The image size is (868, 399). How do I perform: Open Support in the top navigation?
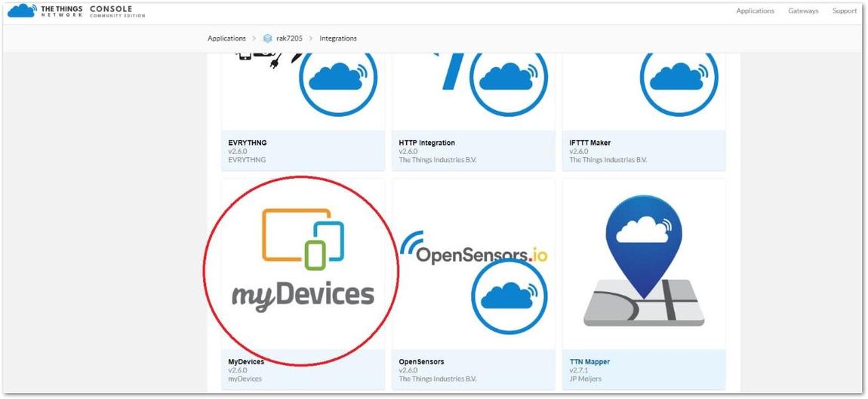[844, 11]
